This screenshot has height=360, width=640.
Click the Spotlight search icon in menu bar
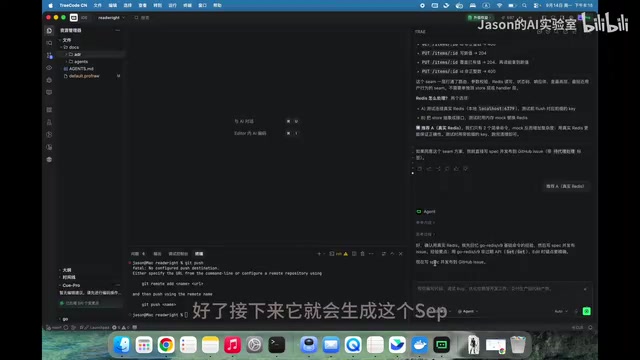coord(524,5)
